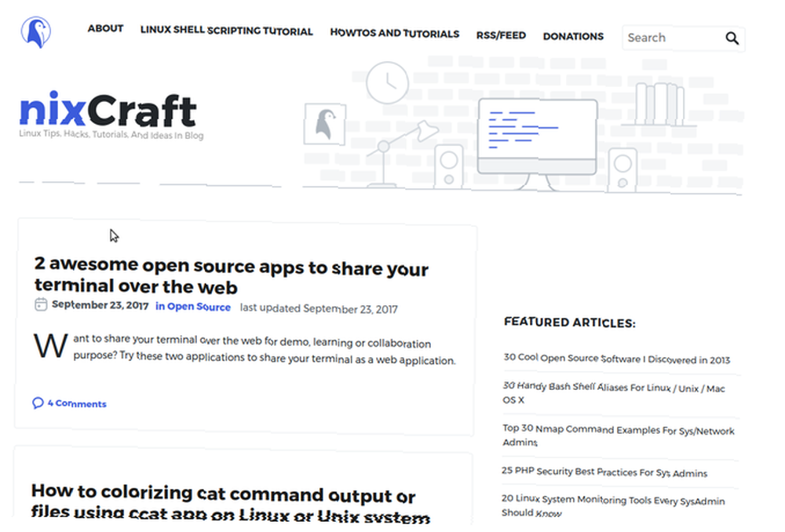This screenshot has width=785, height=532.
Task: Click the penguin logo icon in header
Action: (x=36, y=32)
